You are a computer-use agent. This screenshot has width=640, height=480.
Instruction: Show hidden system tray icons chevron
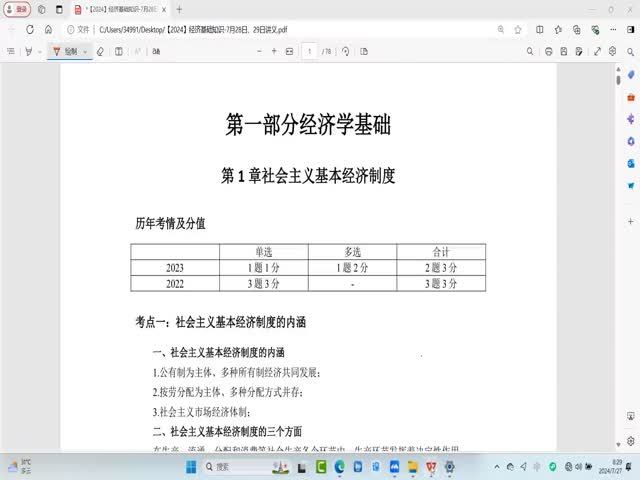pos(497,467)
